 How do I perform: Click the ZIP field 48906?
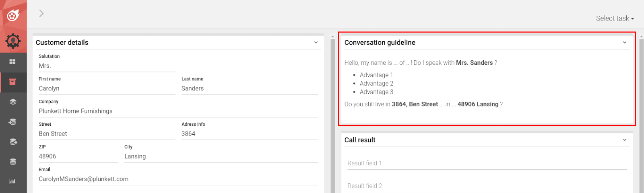tap(78, 156)
